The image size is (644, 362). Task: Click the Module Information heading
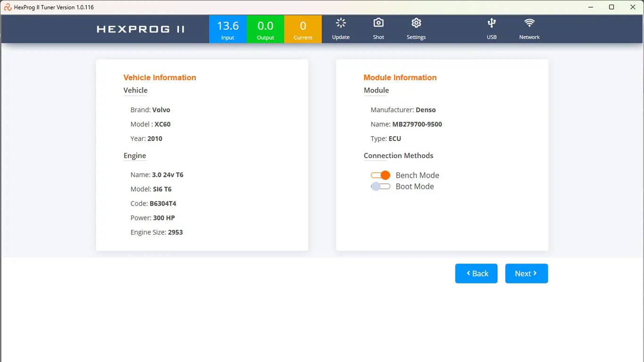click(x=400, y=78)
